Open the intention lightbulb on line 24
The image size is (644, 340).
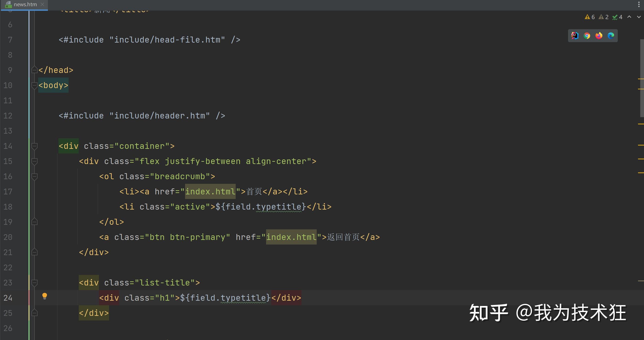tap(45, 296)
